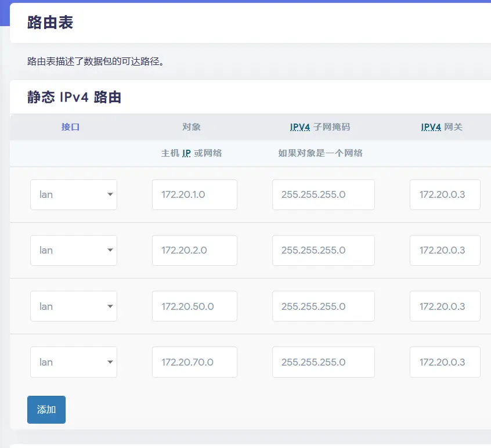
Task: Click the 172.20.70.0 target input
Action: [194, 362]
